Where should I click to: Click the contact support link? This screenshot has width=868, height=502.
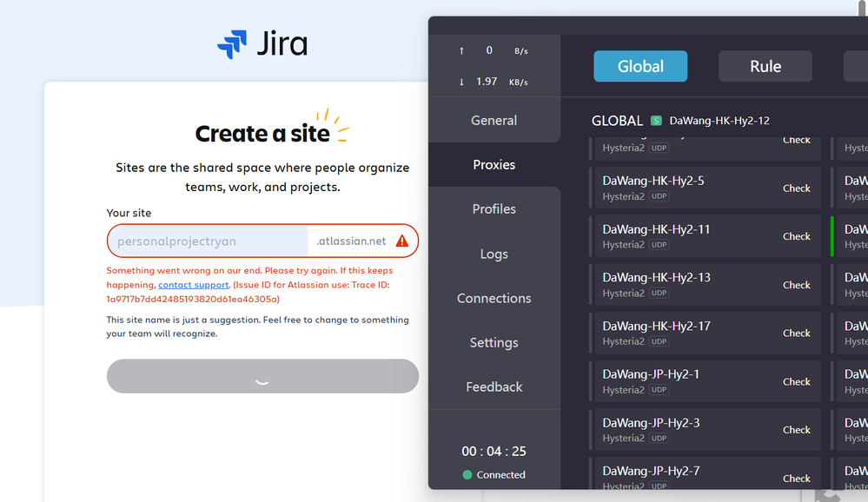(x=193, y=285)
